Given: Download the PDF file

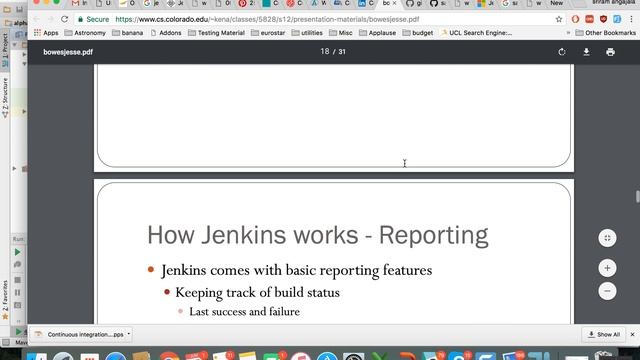Looking at the screenshot, I should [586, 52].
